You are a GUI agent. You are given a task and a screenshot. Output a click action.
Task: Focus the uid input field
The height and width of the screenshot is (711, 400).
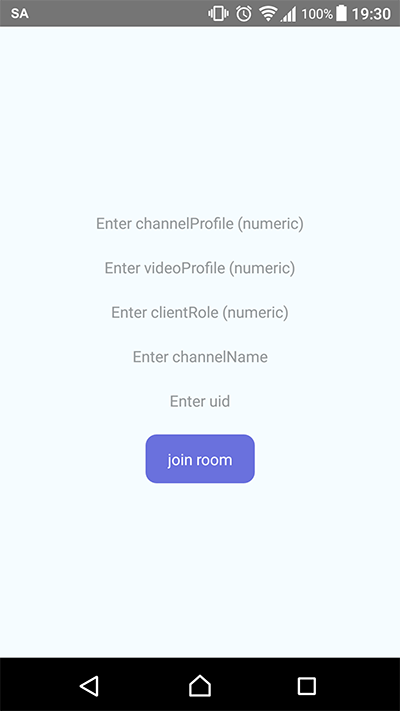point(200,401)
